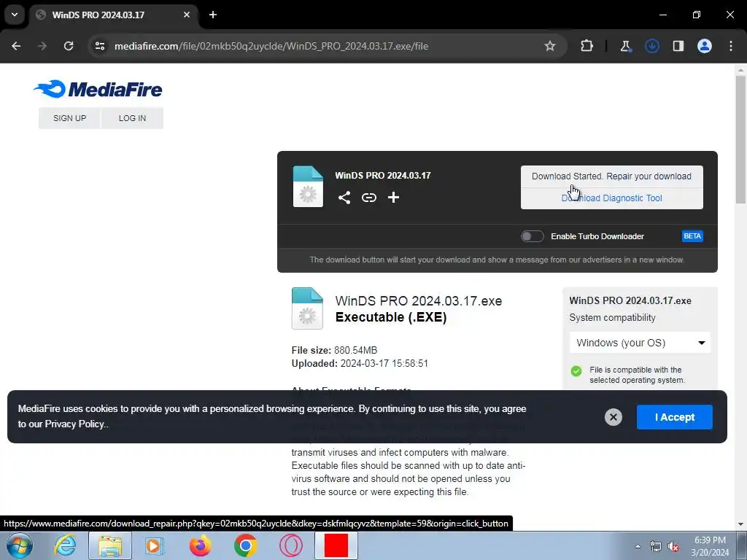Open the share icon for WinDS PRO

coord(344,198)
